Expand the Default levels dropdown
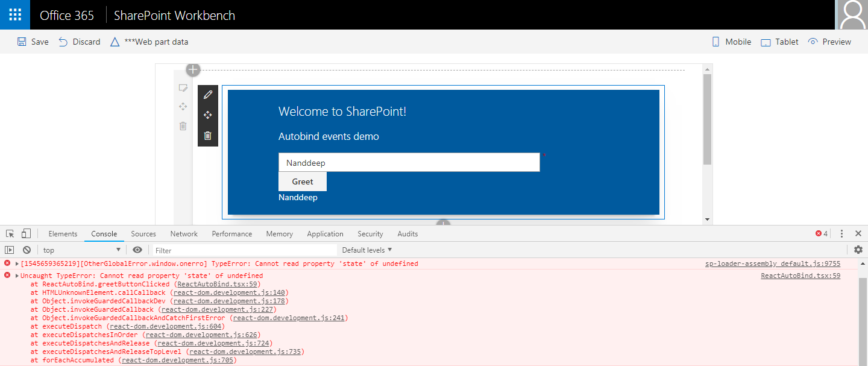868x366 pixels. pos(367,250)
